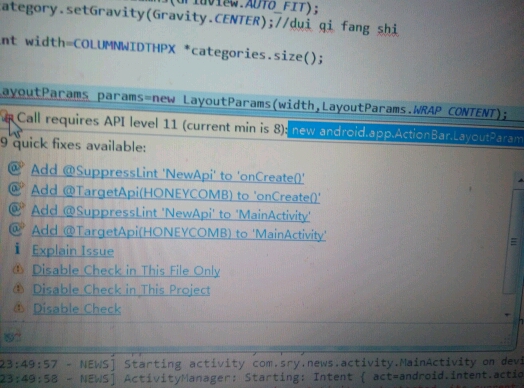
Task: Click annotation icon beside SuppressLint onCreate fix
Action: (x=16, y=168)
